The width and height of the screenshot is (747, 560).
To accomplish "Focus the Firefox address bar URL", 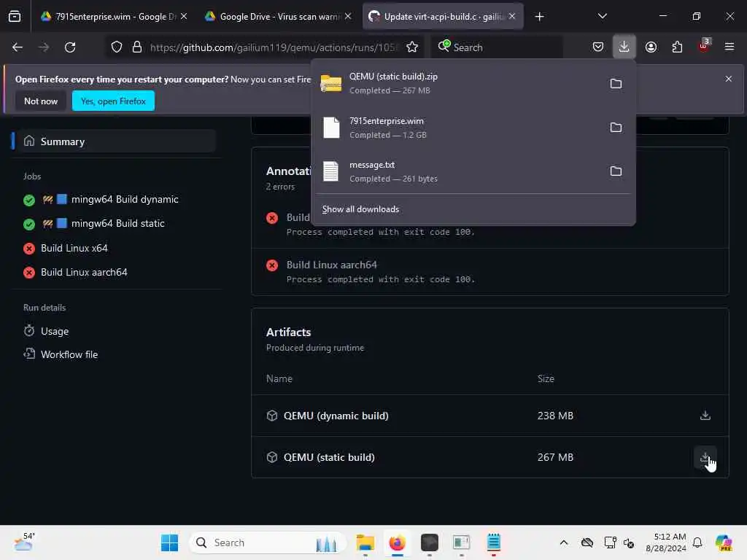I will 274,47.
